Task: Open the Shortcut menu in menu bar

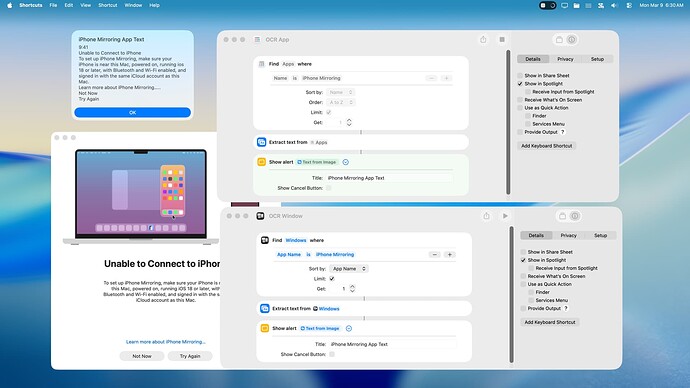Action: [107, 5]
